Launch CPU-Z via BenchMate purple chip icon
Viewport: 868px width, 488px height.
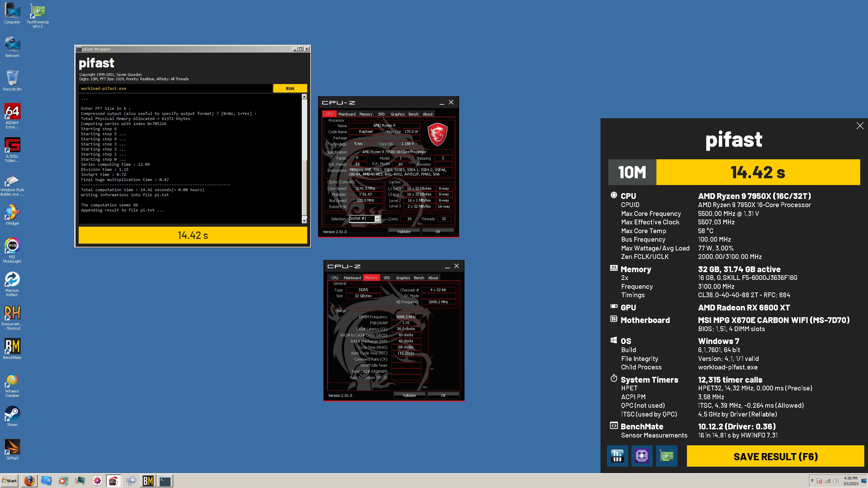click(642, 456)
